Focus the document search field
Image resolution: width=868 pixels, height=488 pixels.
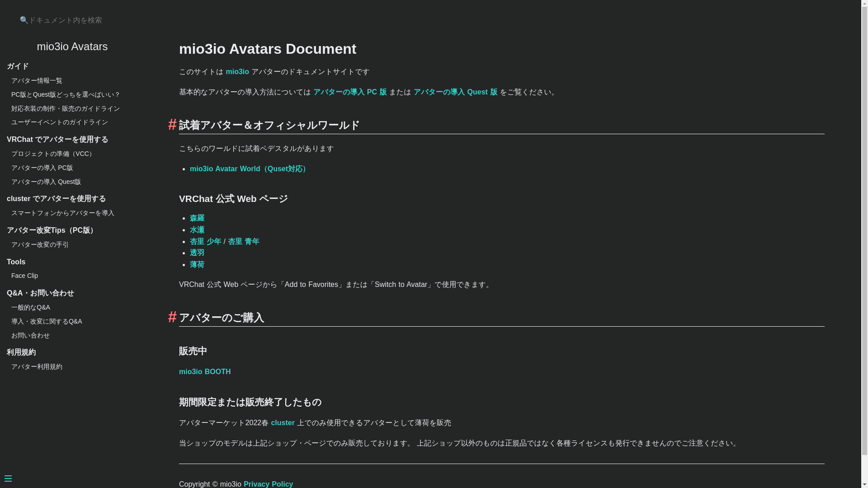coord(72,20)
